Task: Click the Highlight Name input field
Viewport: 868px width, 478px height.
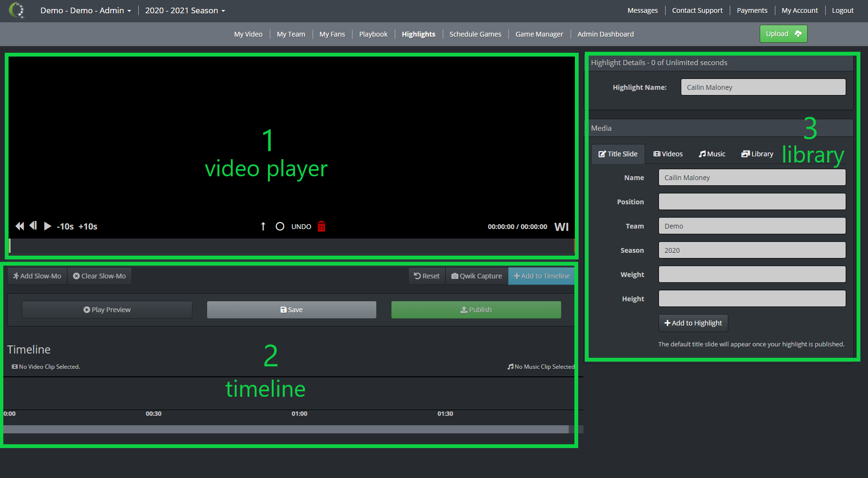Action: tap(763, 87)
